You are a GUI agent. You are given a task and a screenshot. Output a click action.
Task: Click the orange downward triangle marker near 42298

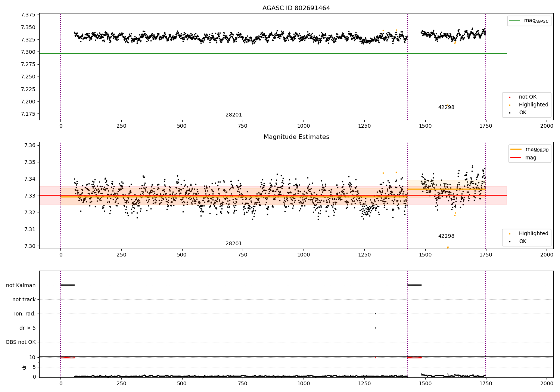(x=448, y=248)
